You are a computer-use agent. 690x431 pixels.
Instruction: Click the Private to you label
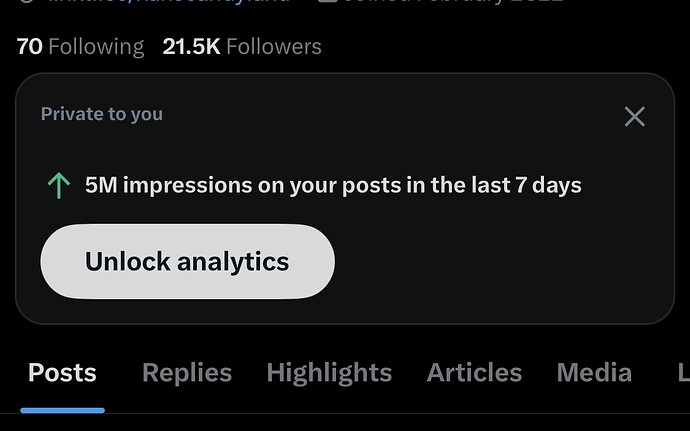[102, 114]
